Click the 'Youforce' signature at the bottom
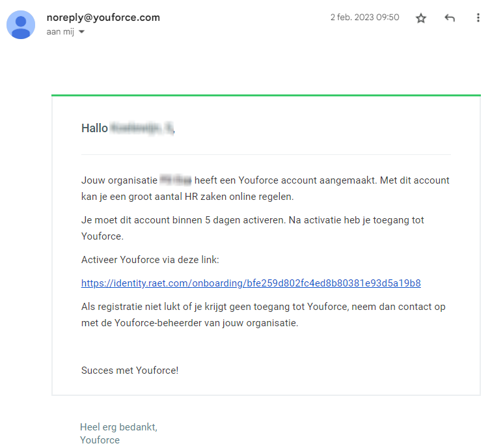 (x=100, y=440)
